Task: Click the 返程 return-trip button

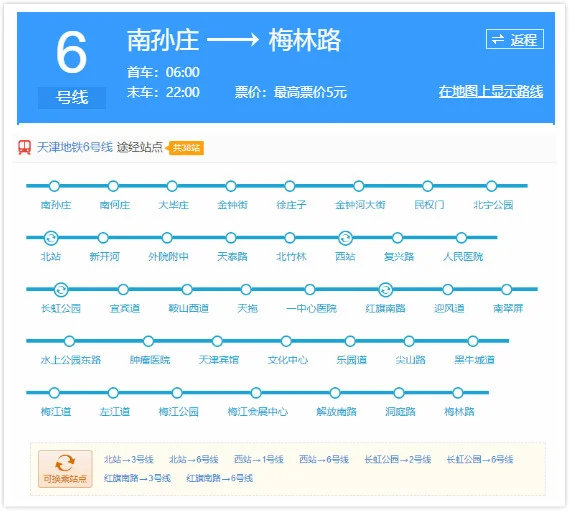Action: tap(515, 39)
